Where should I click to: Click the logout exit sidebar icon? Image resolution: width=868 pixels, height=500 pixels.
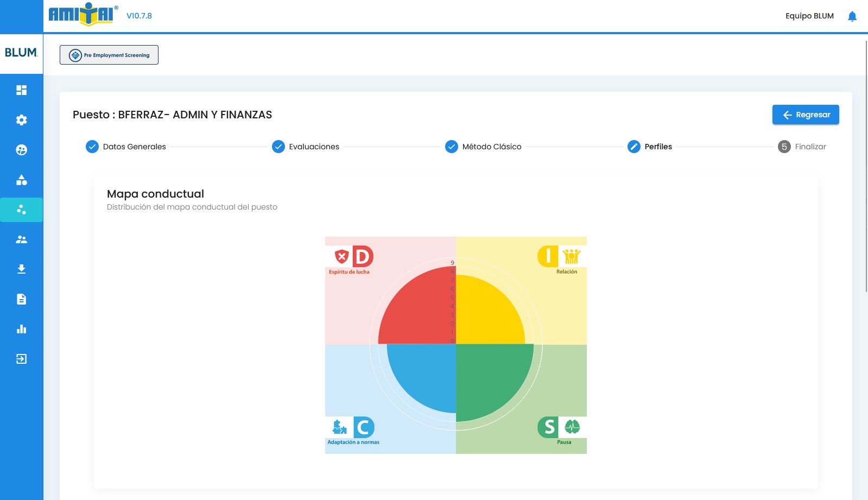click(21, 359)
